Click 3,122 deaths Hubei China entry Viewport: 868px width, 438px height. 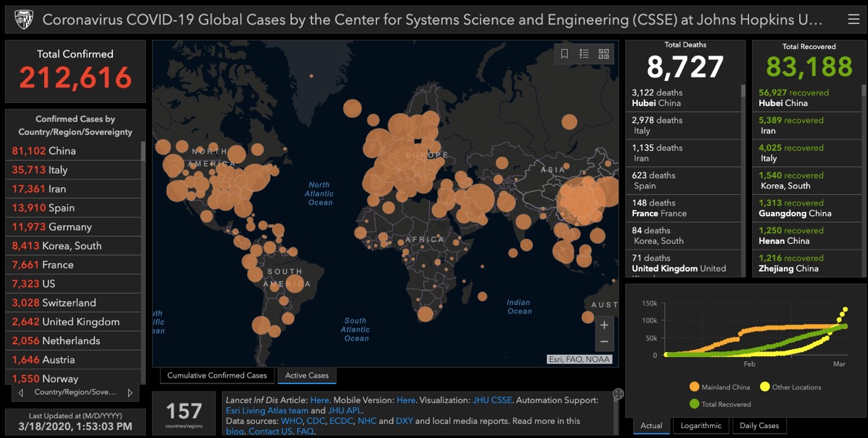tap(684, 98)
